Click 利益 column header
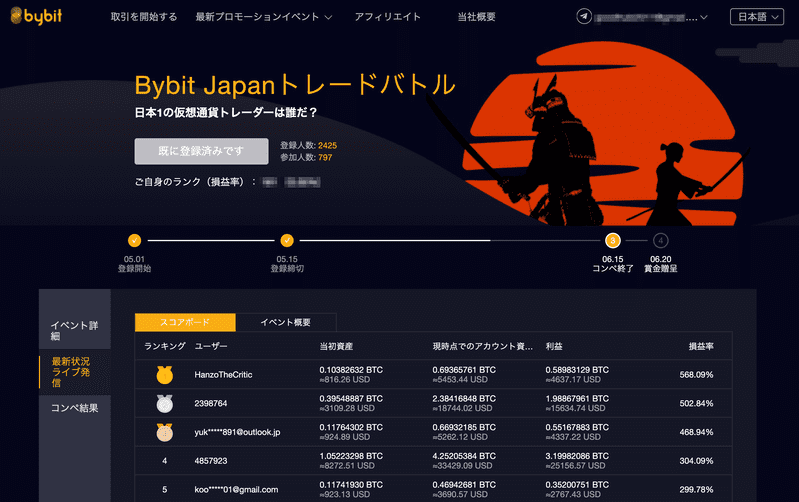 click(554, 346)
